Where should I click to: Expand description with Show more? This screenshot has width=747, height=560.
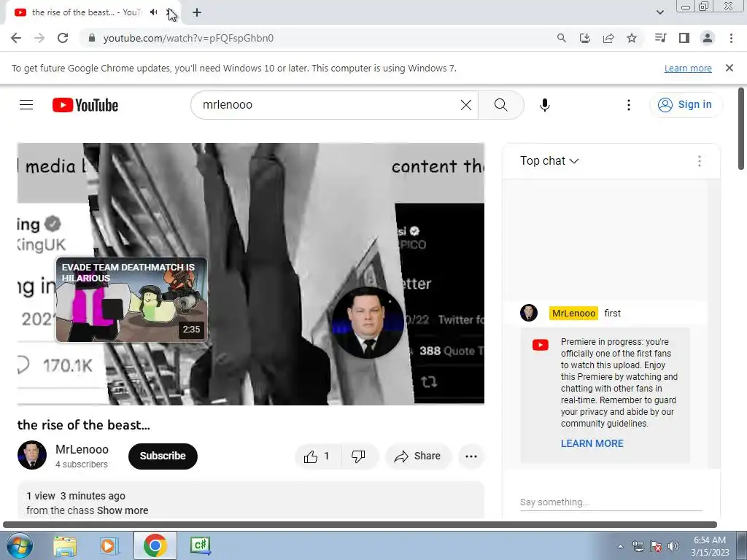pyautogui.click(x=123, y=510)
